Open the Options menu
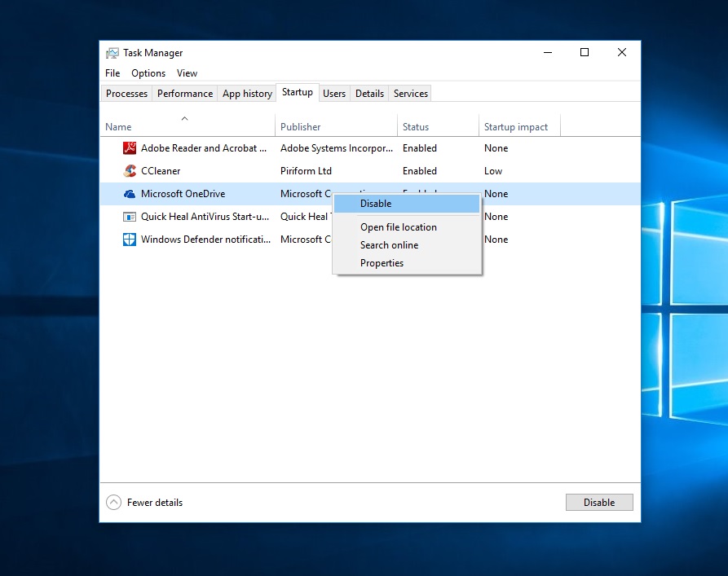The width and height of the screenshot is (728, 576). [148, 73]
